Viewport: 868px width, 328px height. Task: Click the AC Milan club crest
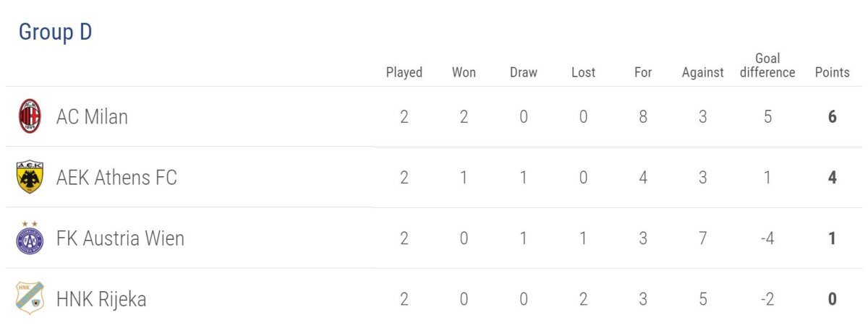[x=30, y=116]
